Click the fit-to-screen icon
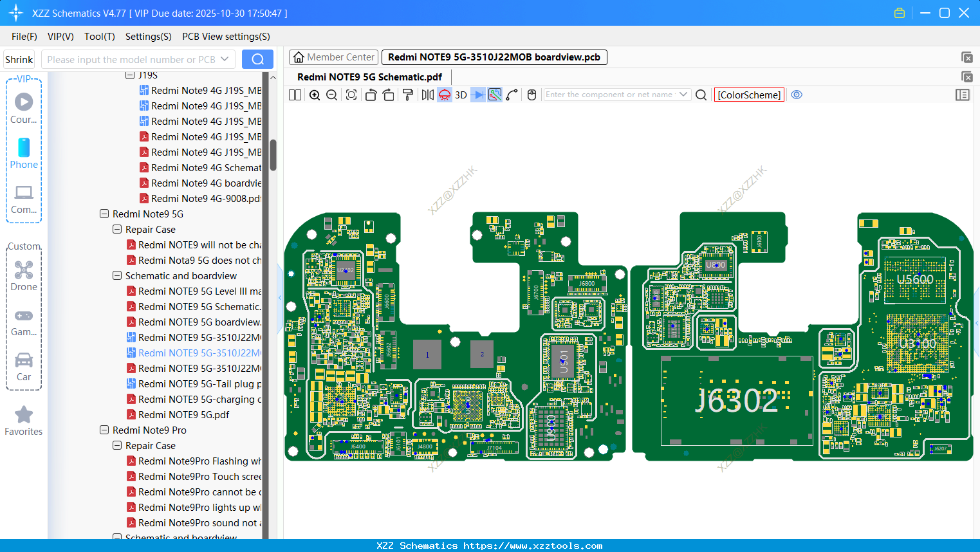The height and width of the screenshot is (552, 980). coord(351,95)
